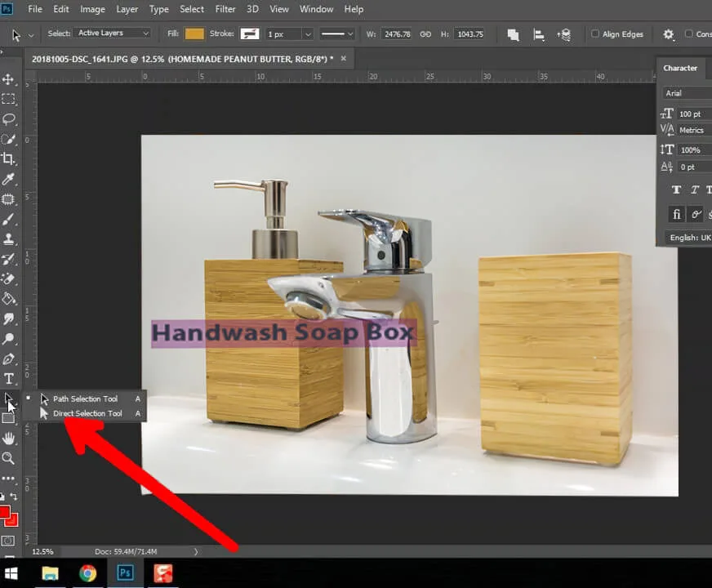Close the HOMEMADE PEANUT BUTTER document tab

pyautogui.click(x=343, y=59)
